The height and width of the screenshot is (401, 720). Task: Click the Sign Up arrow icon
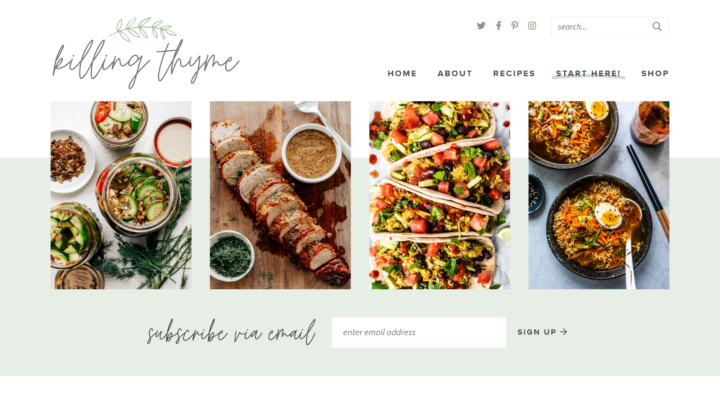click(x=564, y=332)
